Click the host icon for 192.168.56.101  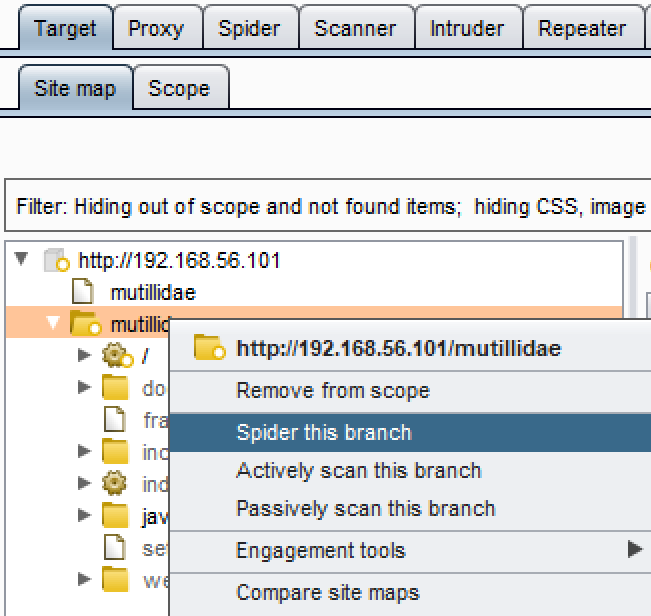[56, 260]
